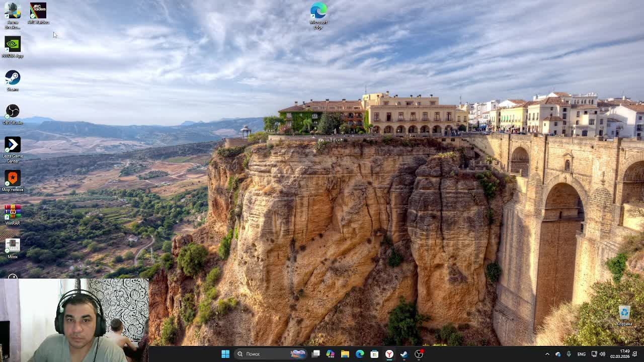Launch Microsoft 365 Copilot from taskbar
This screenshot has width=644, height=362.
(330, 354)
